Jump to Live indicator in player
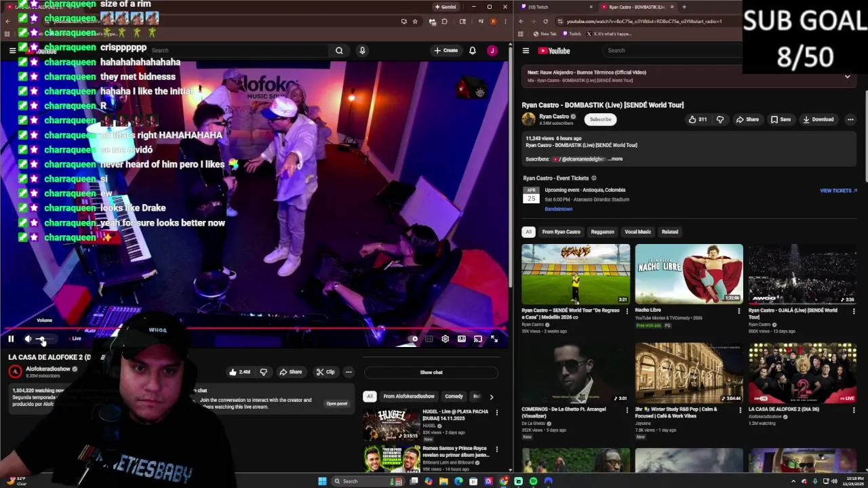868x488 pixels. coord(76,339)
